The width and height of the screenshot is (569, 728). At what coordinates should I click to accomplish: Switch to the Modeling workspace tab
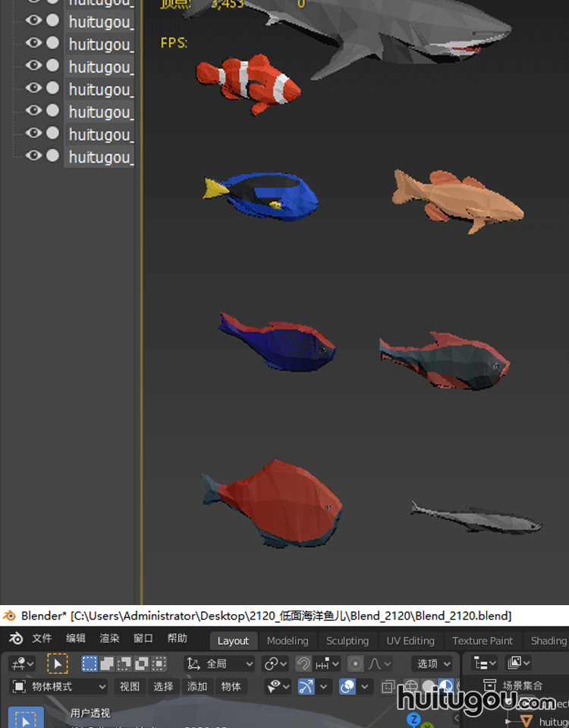(288, 642)
